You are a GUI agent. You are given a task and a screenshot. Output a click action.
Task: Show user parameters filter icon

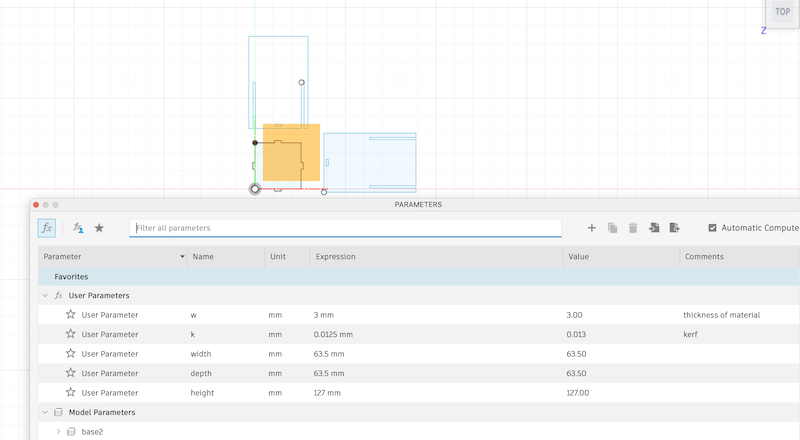(78, 228)
